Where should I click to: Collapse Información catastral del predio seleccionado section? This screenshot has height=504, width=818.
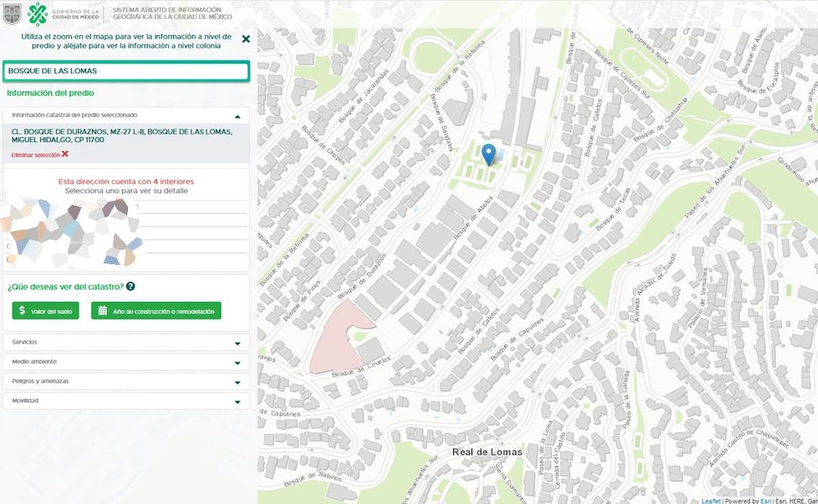click(x=238, y=116)
